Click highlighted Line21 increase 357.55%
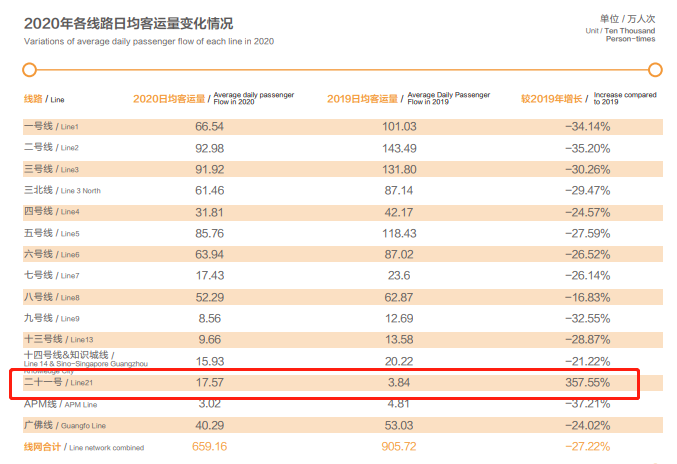This screenshot has height=464, width=677. point(588,382)
